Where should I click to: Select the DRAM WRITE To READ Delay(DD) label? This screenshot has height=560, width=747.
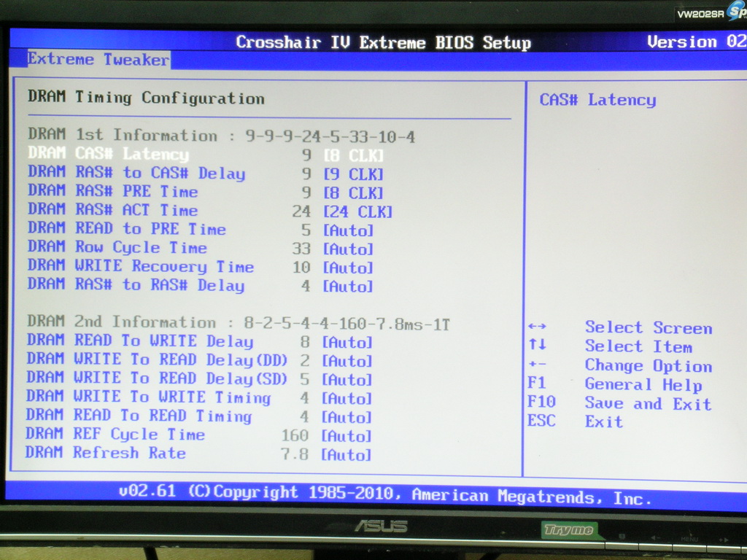[x=158, y=359]
